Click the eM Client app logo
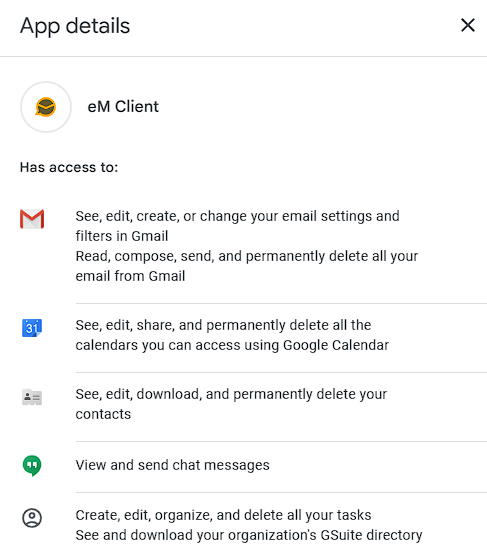Screen dimensions: 487x557 46,107
